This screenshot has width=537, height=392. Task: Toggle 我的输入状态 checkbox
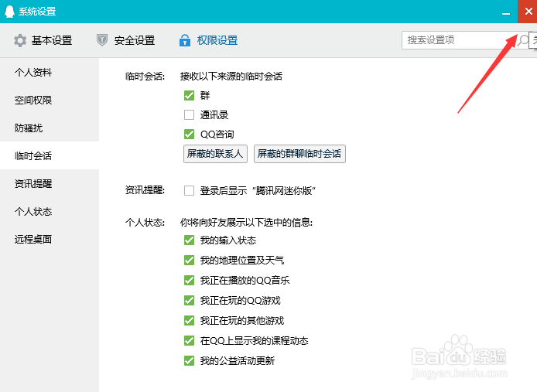tap(189, 240)
